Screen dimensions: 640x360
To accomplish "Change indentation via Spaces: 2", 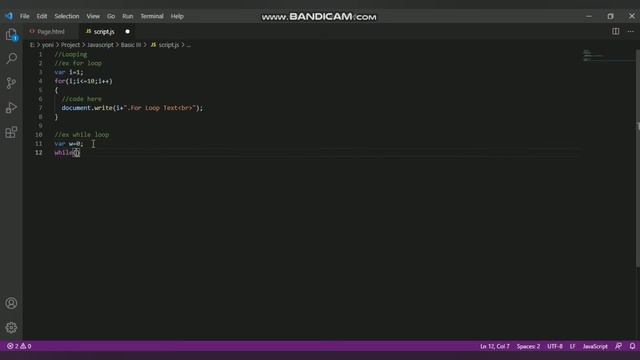I will coord(528,346).
